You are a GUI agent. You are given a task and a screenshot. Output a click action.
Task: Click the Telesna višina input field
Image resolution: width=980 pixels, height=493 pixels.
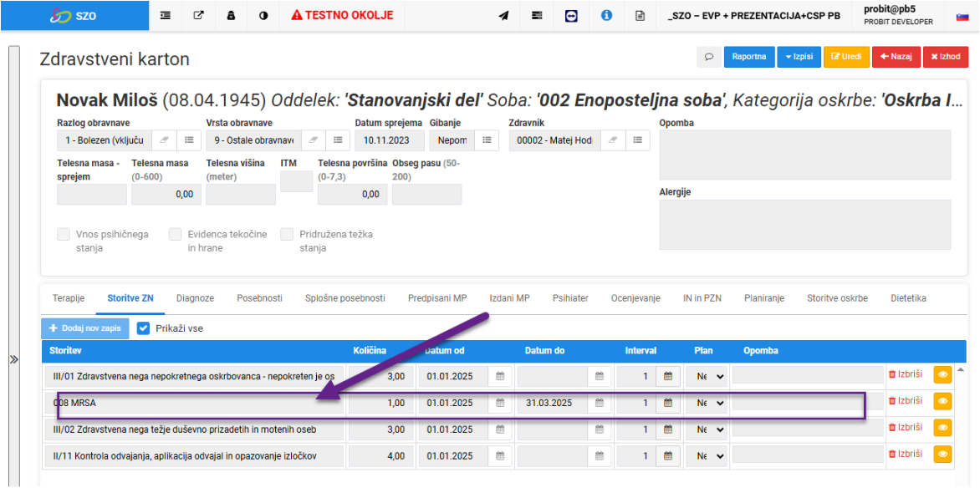241,195
